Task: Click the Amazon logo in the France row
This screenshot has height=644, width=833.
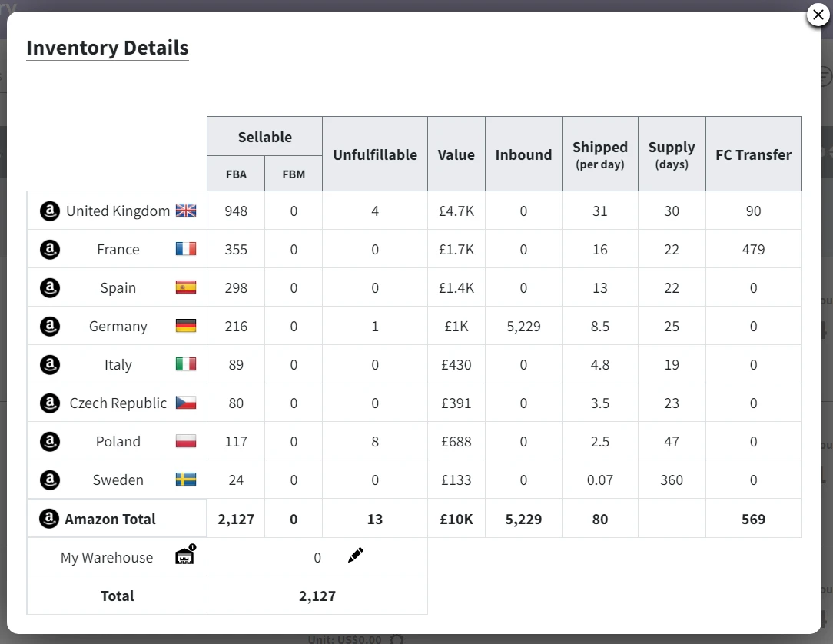Action: tap(50, 249)
